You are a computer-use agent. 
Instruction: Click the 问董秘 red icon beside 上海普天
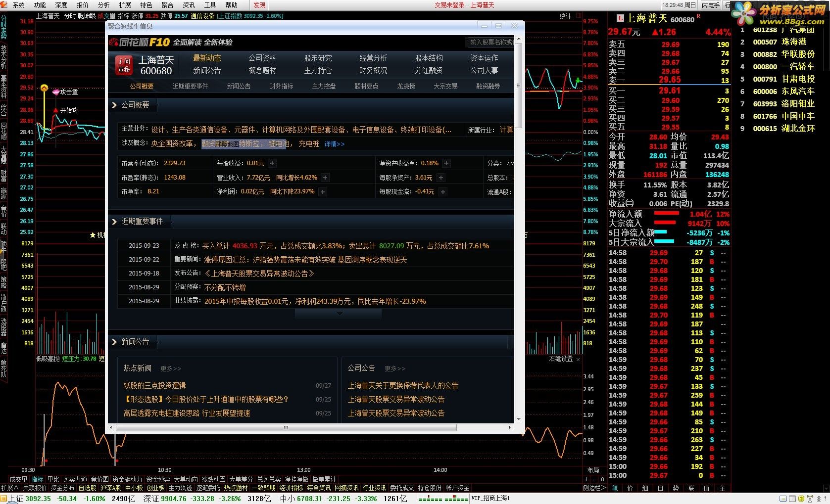(124, 65)
